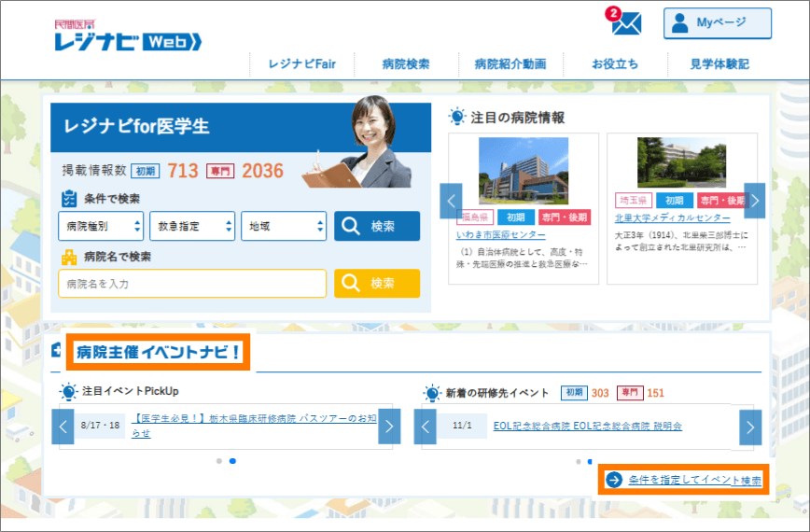Open the 病院検索 menu item
Image resolution: width=810 pixels, height=532 pixels.
(x=406, y=64)
